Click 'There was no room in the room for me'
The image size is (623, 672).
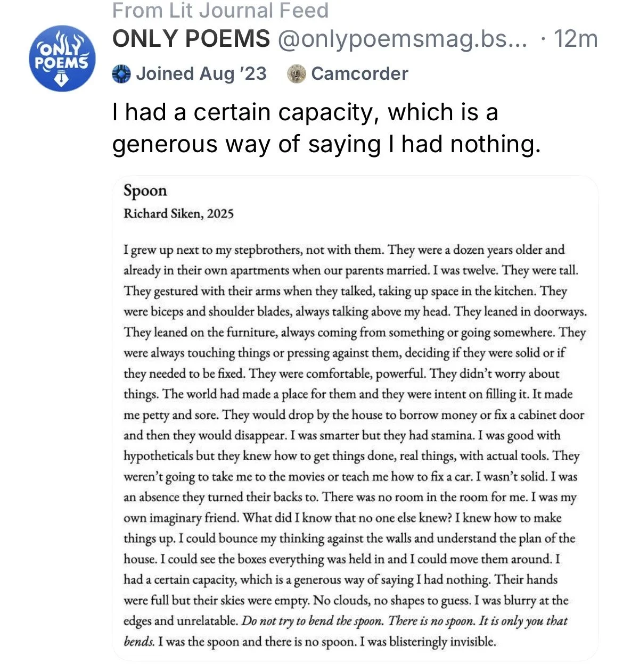428,497
